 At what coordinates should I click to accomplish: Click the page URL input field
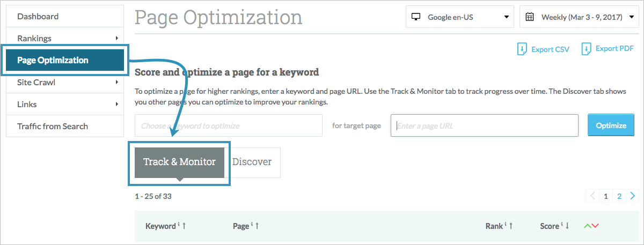484,125
